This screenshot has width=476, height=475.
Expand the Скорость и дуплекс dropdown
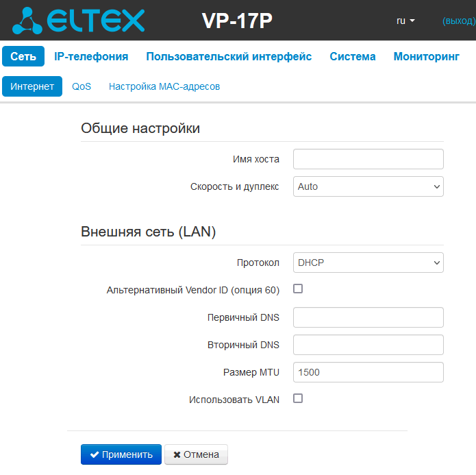pos(368,186)
